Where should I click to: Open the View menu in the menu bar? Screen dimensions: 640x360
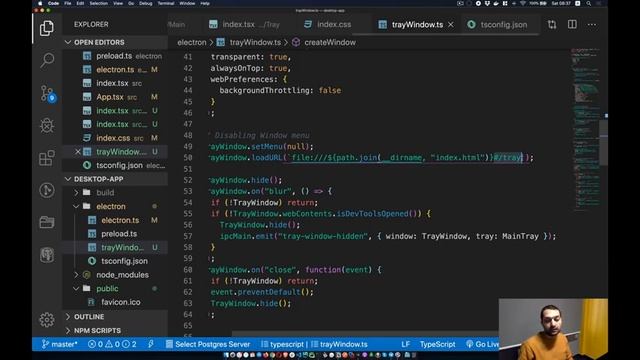pyautogui.click(x=118, y=3)
